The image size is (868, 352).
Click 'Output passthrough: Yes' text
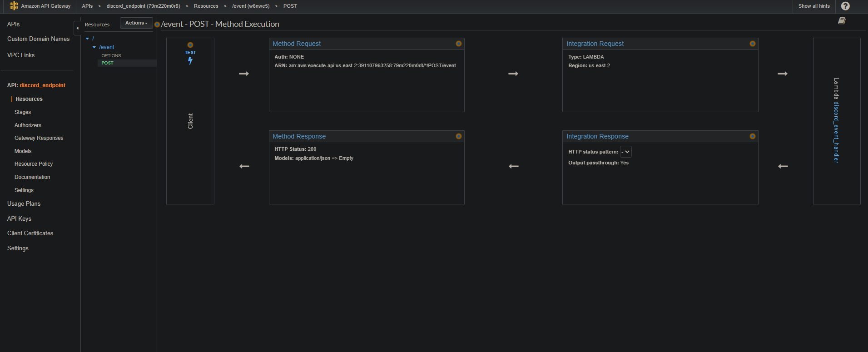(x=599, y=163)
